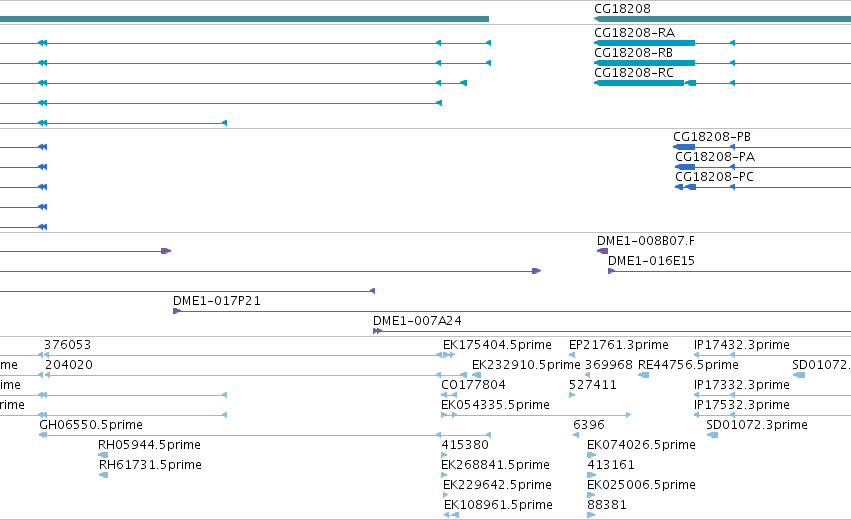Click the thick exon block of CG18208-RC
Screen dimensions: 851x520
(639, 83)
